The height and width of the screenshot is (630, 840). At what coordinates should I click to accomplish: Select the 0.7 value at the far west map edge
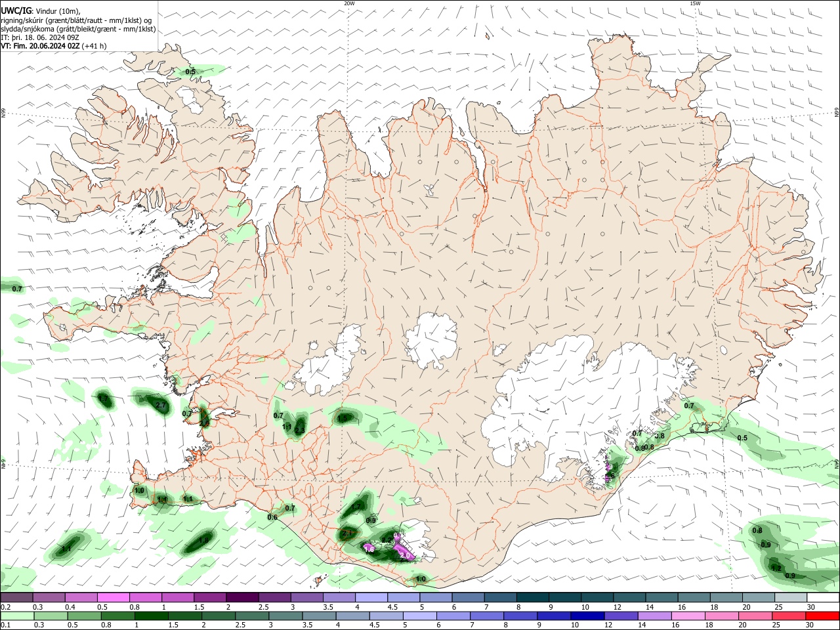click(17, 289)
